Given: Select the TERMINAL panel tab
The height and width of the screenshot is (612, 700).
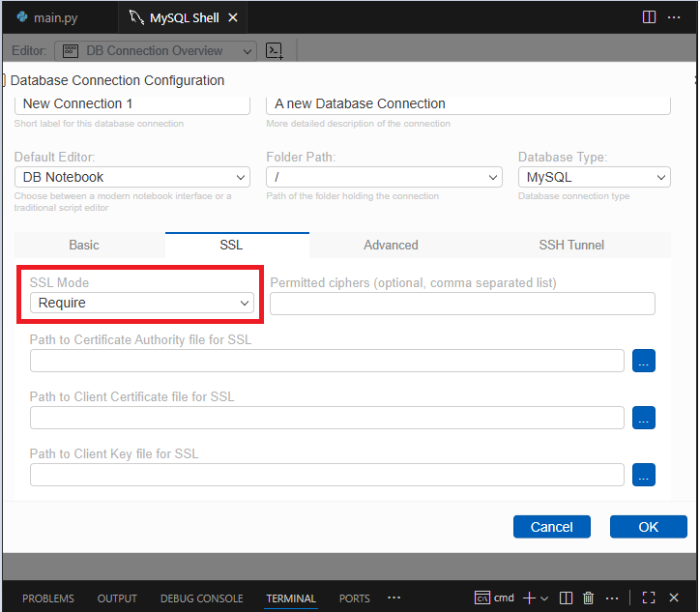Looking at the screenshot, I should [291, 598].
